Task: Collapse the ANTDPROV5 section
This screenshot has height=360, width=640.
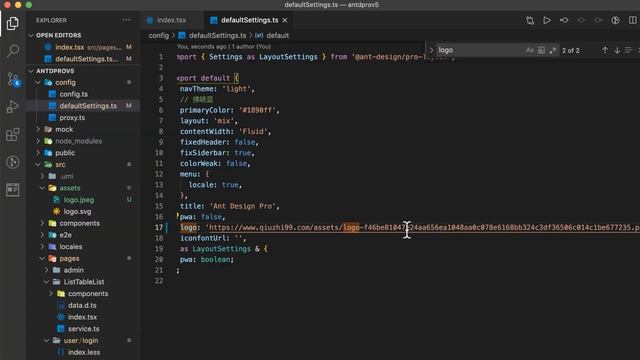Action: (x=31, y=71)
